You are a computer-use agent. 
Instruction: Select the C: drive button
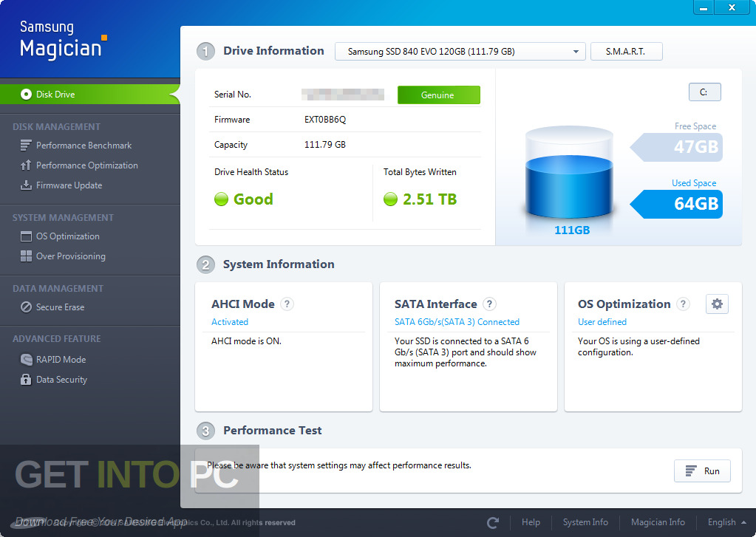click(704, 92)
